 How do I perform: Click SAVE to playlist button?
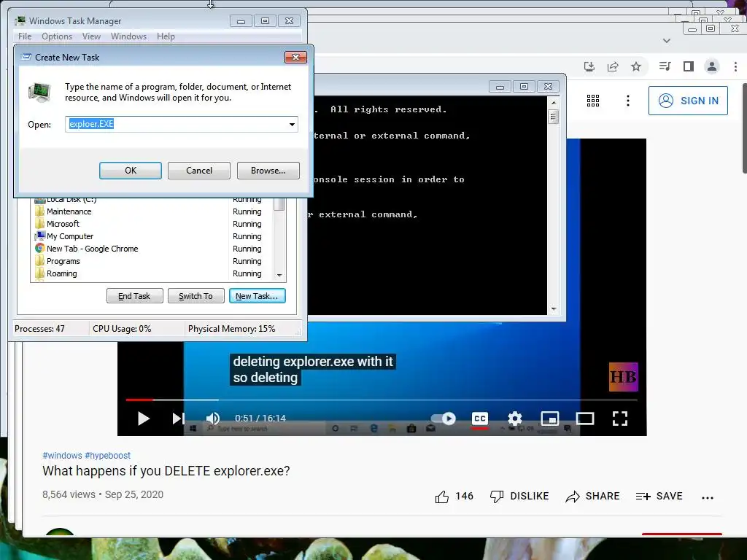point(659,496)
